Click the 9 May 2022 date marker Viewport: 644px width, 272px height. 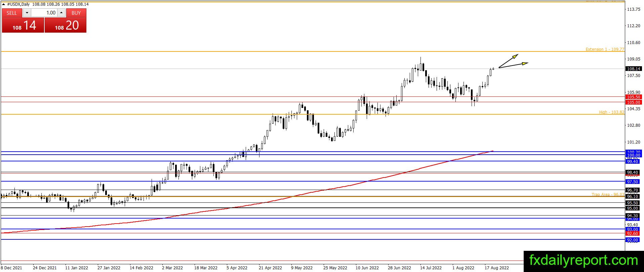[x=302, y=268]
